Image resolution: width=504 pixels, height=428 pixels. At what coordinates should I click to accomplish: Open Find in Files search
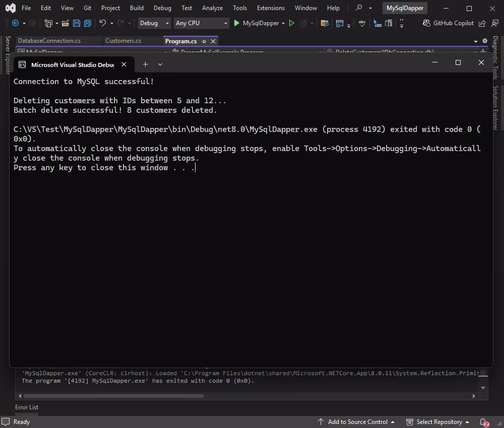[x=325, y=23]
